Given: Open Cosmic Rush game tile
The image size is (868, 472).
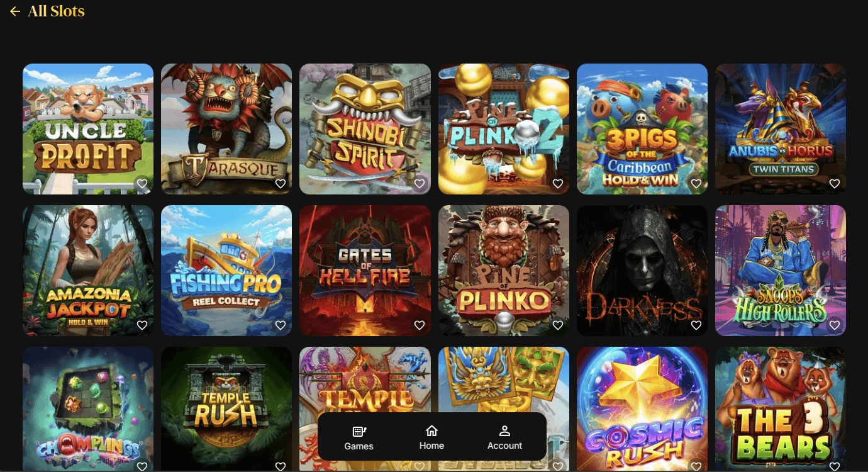Looking at the screenshot, I should click(642, 409).
